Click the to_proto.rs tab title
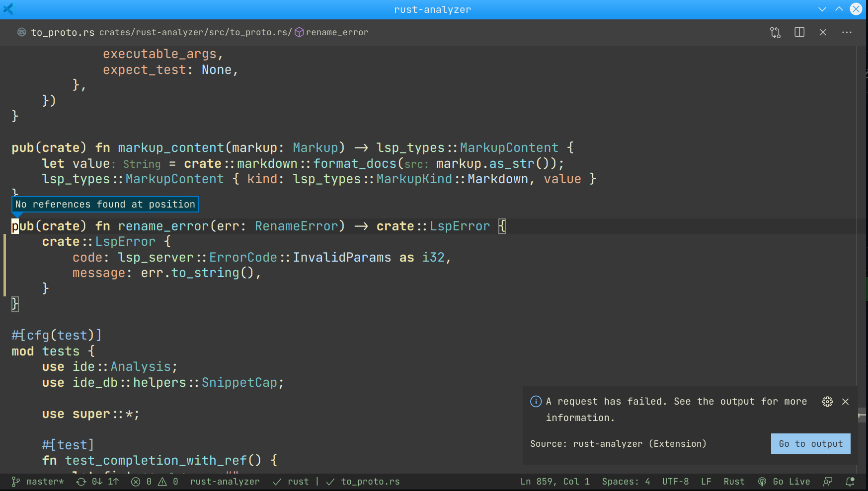868x491 pixels. (x=63, y=32)
